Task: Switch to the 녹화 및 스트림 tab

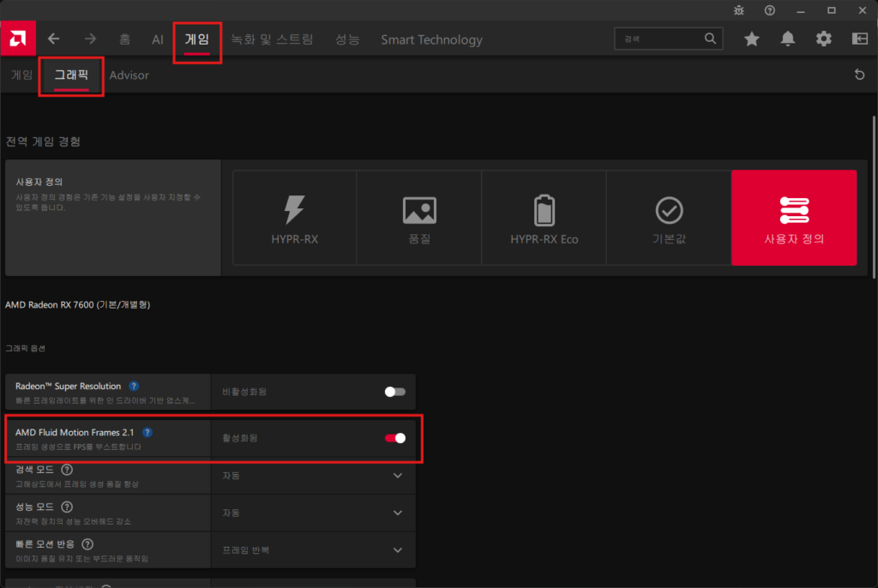Action: (x=272, y=39)
